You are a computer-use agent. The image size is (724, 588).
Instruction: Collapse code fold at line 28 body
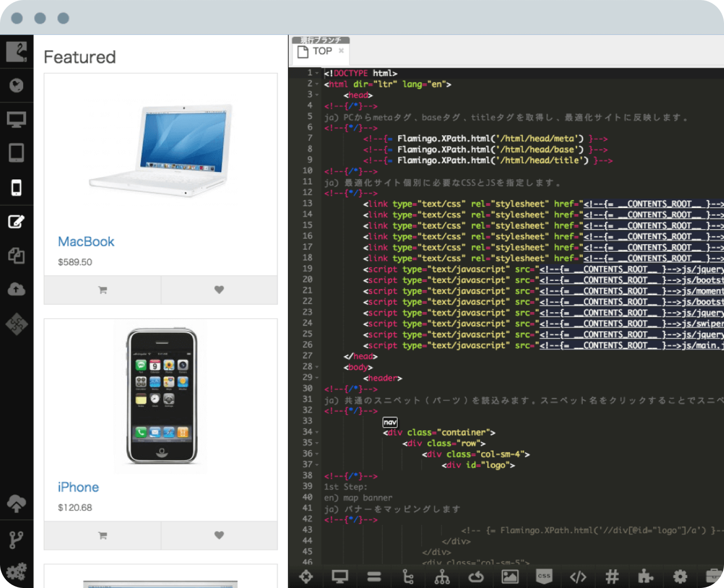(317, 367)
